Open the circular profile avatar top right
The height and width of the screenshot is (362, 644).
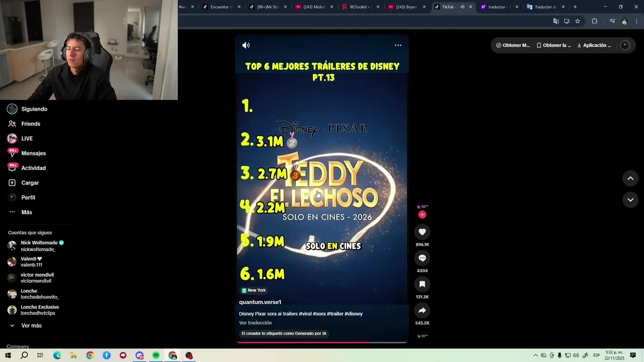(625, 45)
